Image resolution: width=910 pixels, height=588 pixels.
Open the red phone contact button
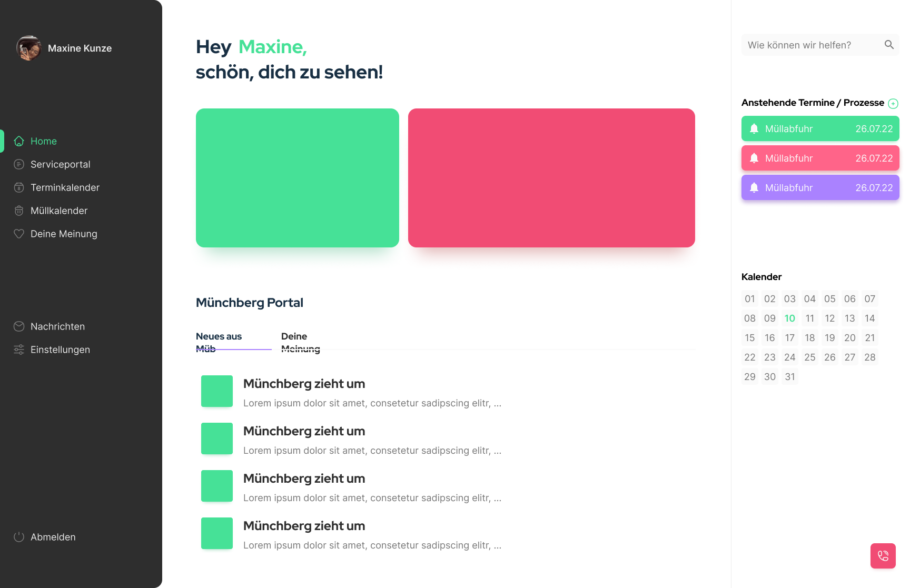tap(883, 556)
